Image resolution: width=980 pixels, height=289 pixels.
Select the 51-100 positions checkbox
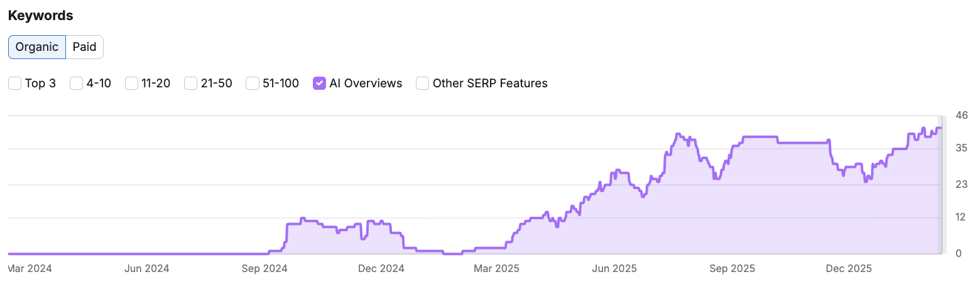coord(252,83)
